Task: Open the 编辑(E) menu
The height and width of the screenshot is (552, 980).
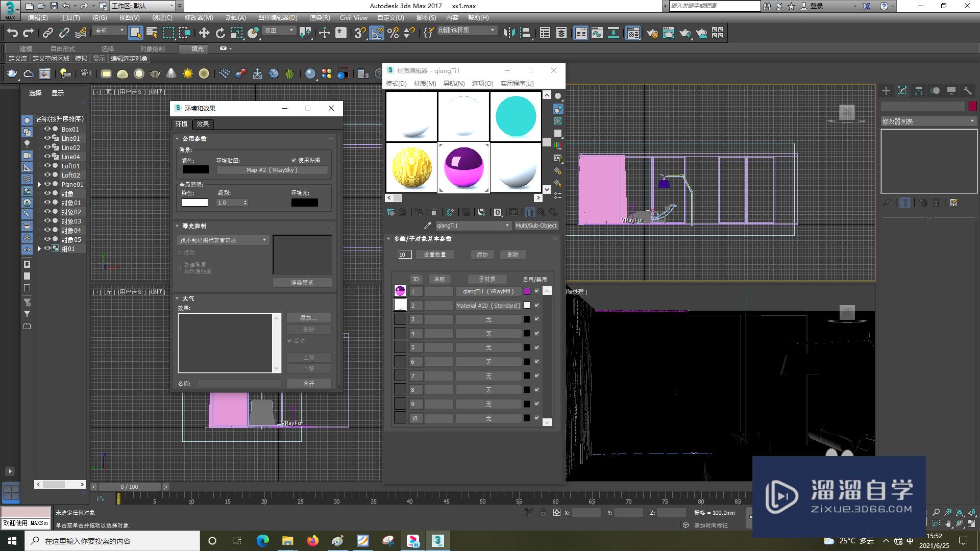Action: point(38,18)
